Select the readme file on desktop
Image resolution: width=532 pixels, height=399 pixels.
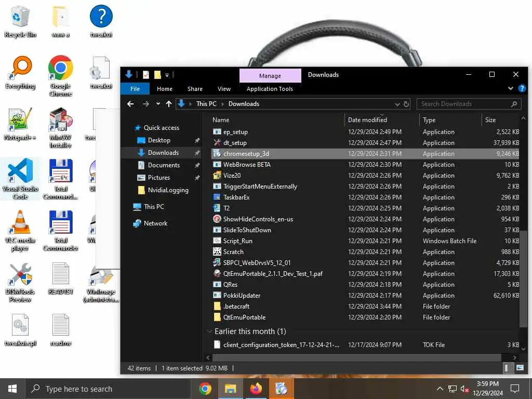coord(60,330)
